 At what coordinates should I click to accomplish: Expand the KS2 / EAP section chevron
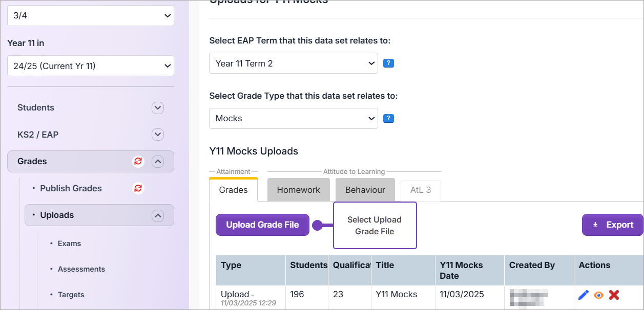158,135
